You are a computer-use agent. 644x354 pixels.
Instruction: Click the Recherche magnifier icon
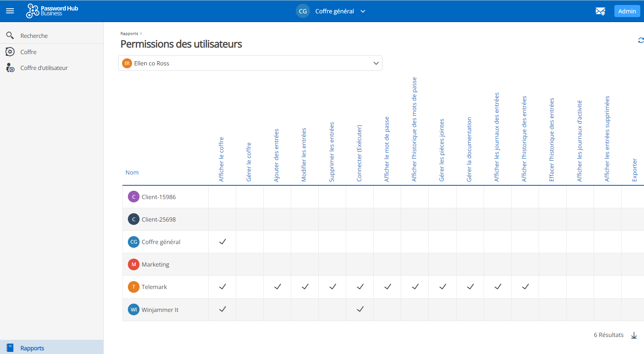[10, 36]
